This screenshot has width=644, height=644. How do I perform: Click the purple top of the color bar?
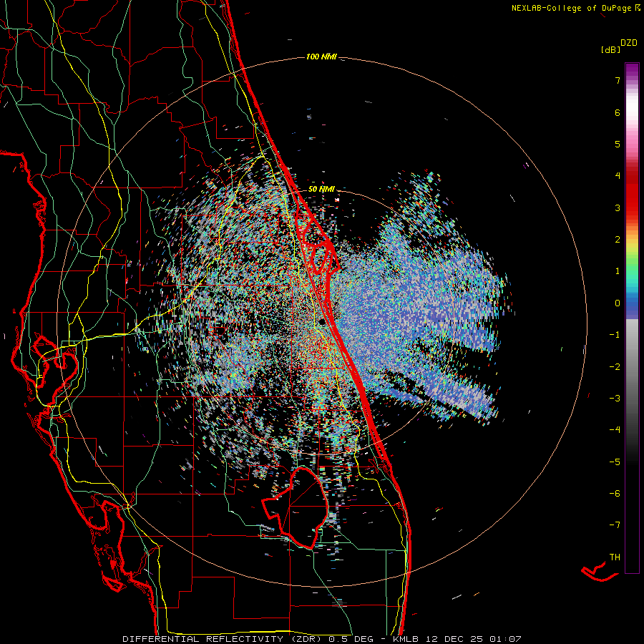632,70
